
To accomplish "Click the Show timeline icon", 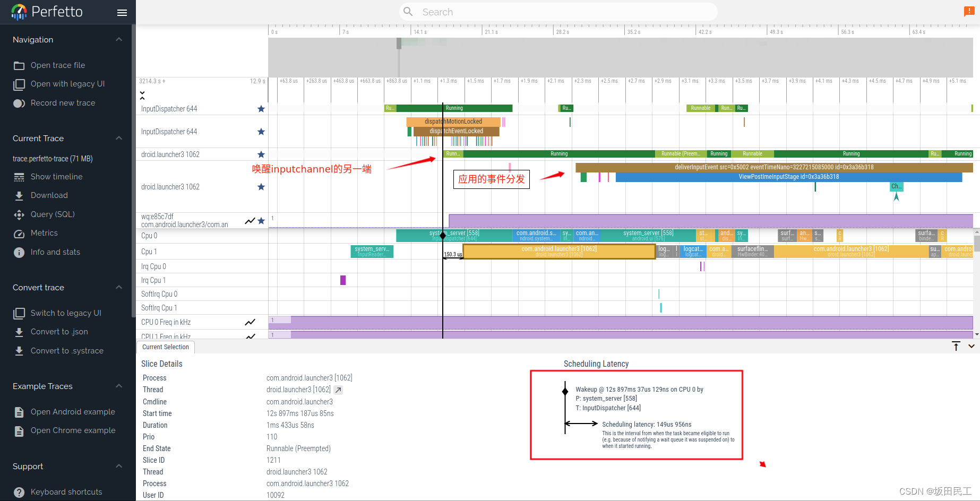I will (19, 177).
